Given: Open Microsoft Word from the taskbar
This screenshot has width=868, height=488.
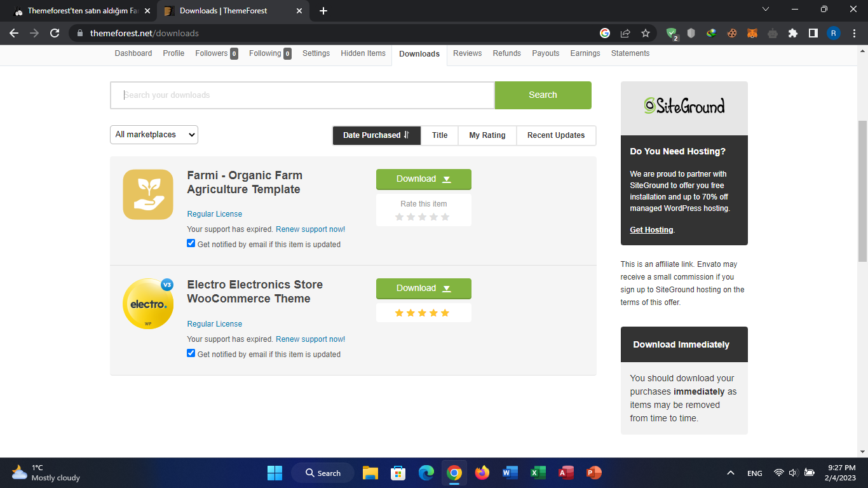Looking at the screenshot, I should [510, 473].
